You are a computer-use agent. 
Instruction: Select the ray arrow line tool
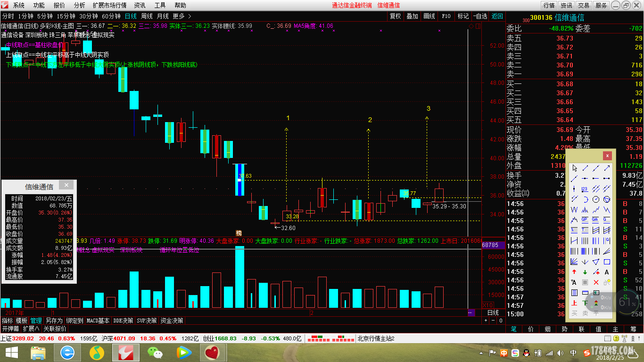[x=607, y=168]
